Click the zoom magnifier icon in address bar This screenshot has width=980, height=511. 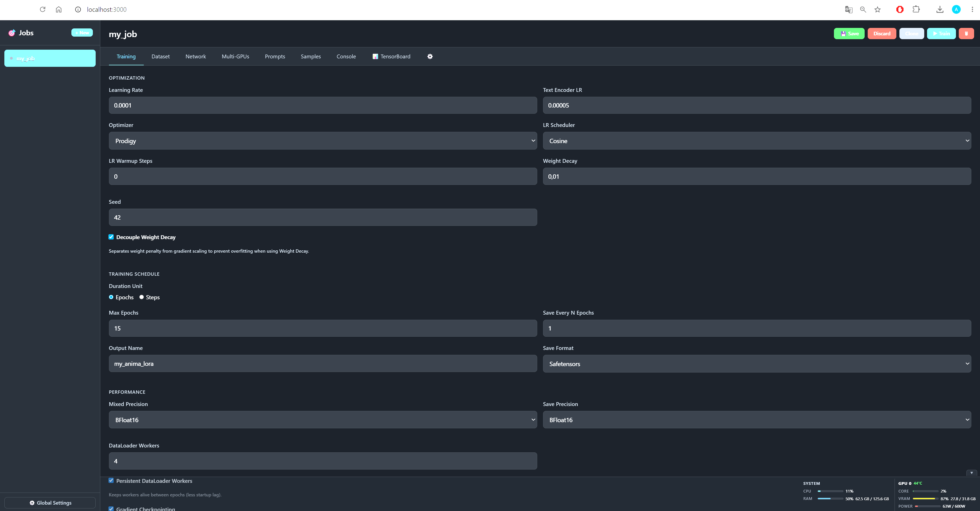pos(863,9)
